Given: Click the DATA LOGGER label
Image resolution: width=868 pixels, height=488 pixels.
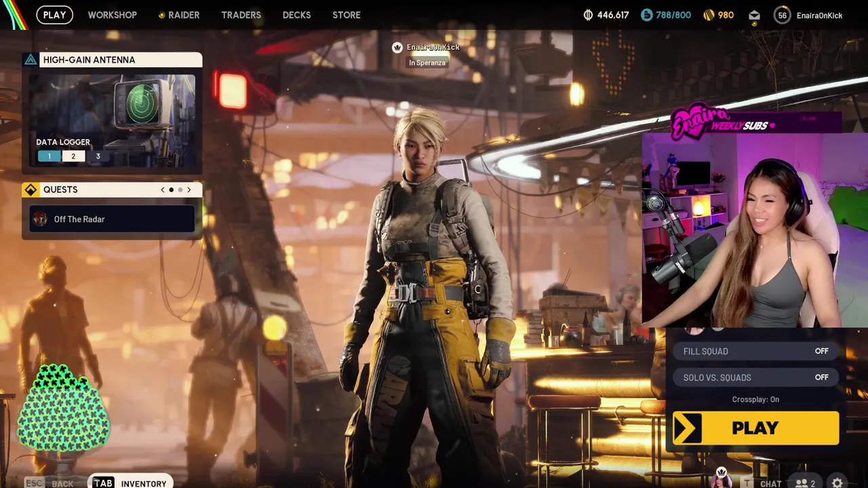Looking at the screenshot, I should click(63, 142).
